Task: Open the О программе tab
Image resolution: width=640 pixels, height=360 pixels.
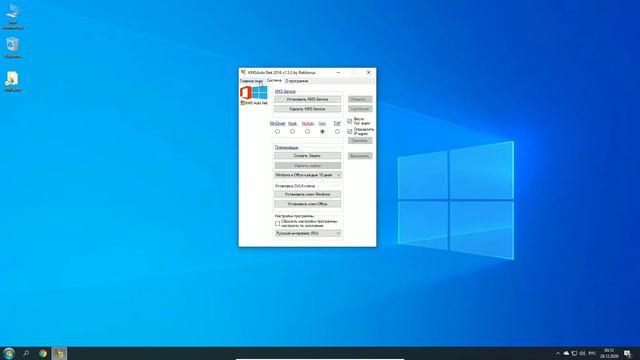Action: (x=297, y=81)
